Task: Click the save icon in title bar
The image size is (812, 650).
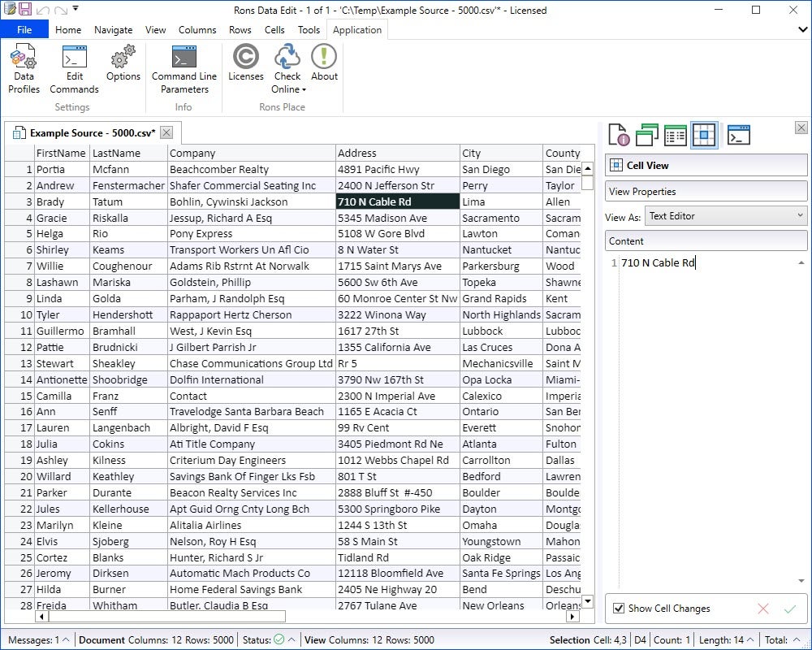Action: pyautogui.click(x=25, y=10)
